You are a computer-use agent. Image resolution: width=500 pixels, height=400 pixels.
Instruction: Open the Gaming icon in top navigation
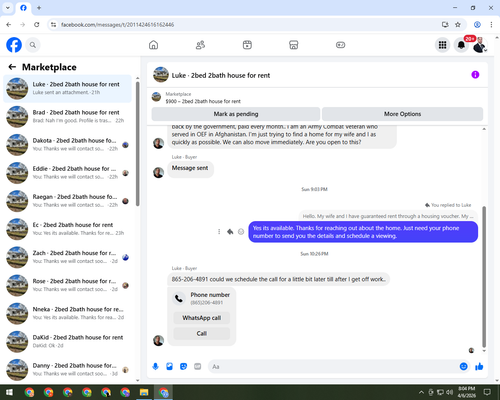point(340,45)
